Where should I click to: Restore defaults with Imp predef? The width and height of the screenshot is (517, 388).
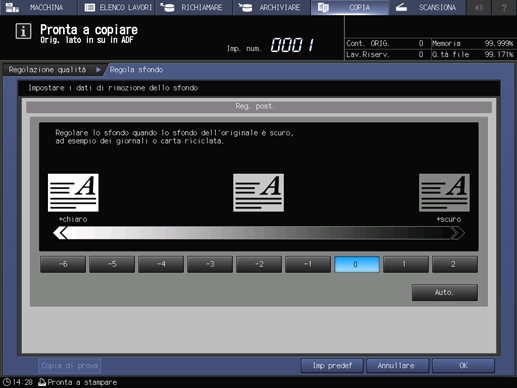click(332, 366)
